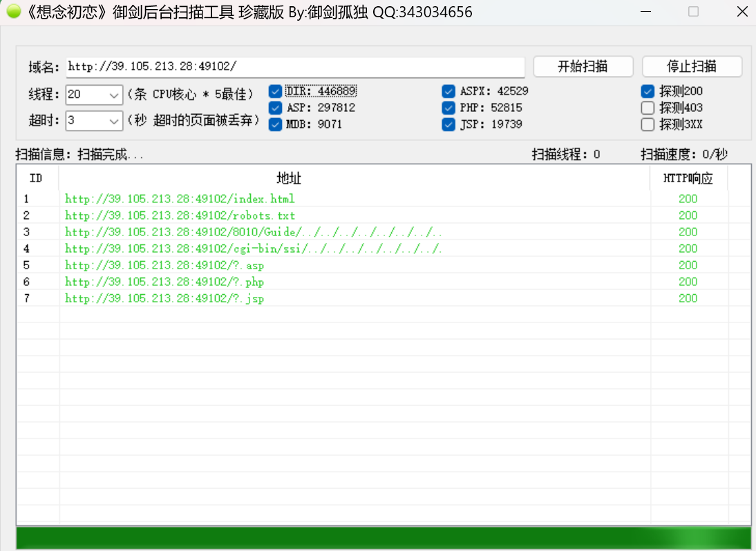Click the 域名 URL input field
The image size is (756, 551).
pyautogui.click(x=295, y=67)
